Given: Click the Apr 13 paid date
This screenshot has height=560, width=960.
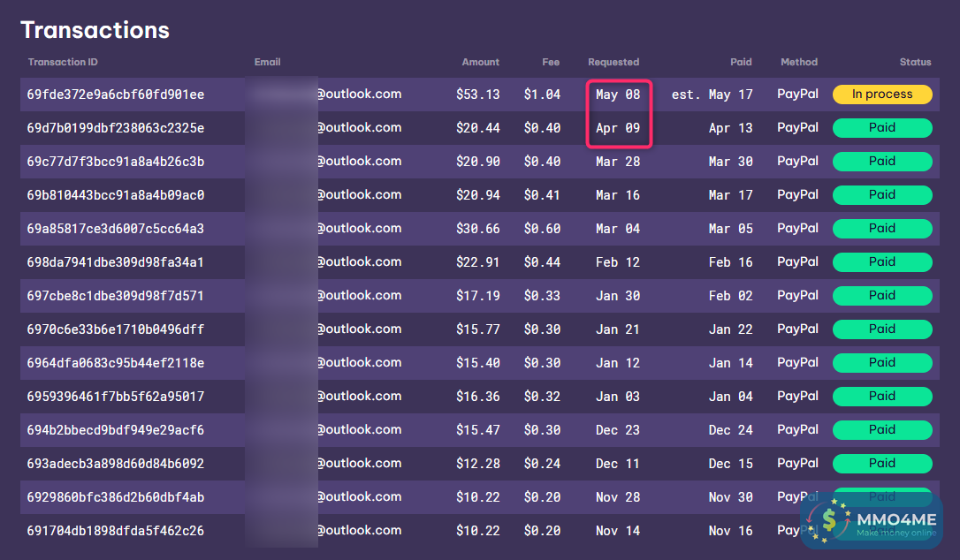Looking at the screenshot, I should (730, 128).
